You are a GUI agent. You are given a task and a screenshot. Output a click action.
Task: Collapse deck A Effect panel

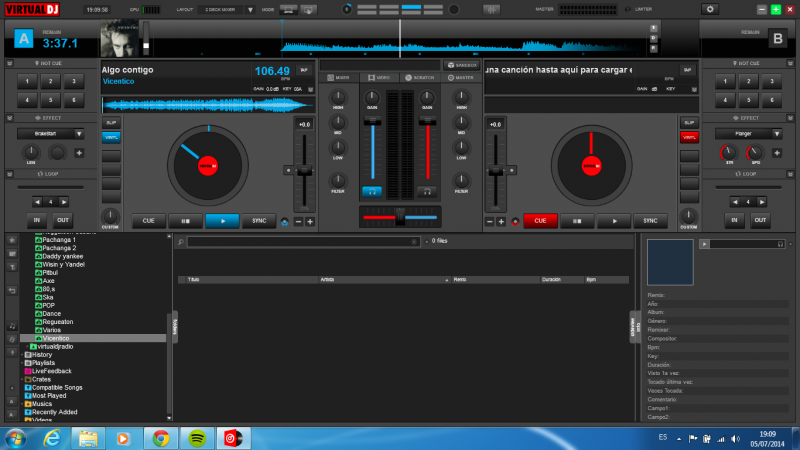tap(9, 118)
